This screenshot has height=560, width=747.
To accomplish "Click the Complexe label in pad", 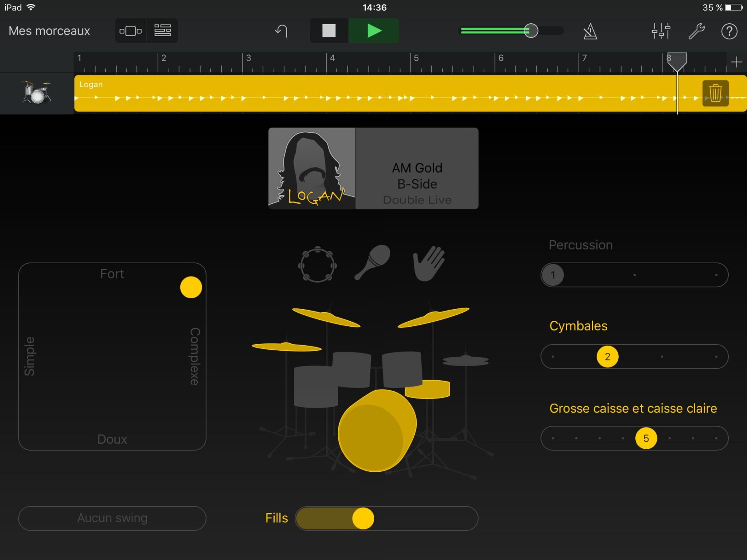I will point(195,357).
